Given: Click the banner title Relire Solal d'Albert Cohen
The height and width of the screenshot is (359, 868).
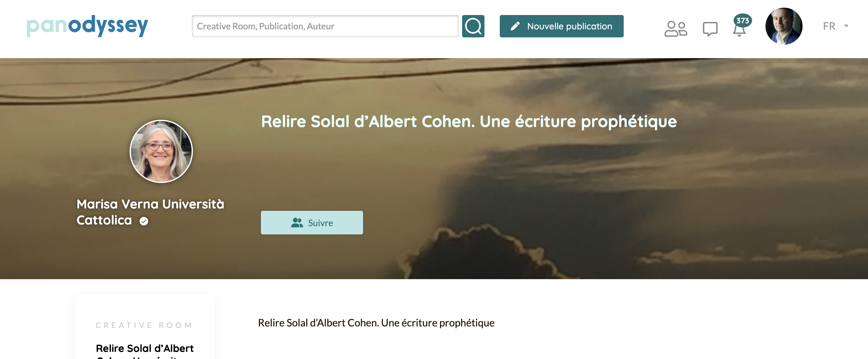Looking at the screenshot, I should pyautogui.click(x=469, y=122).
